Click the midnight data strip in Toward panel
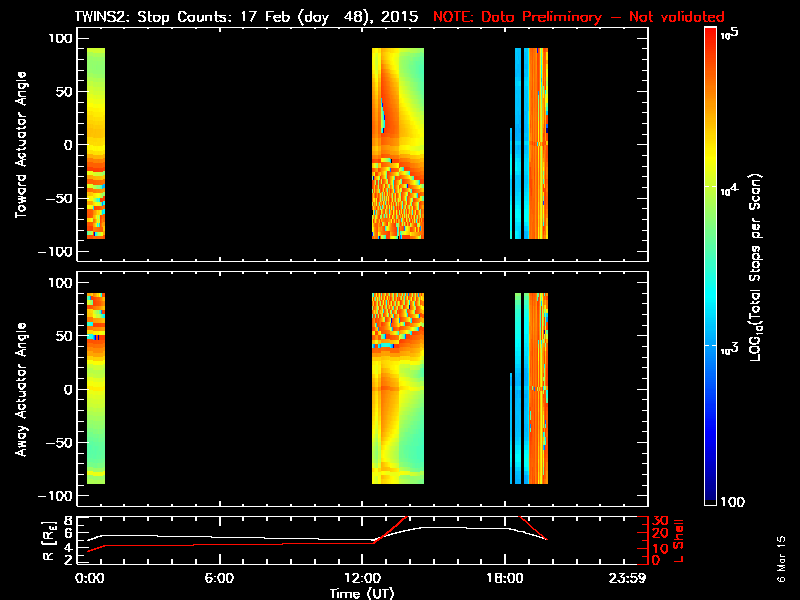This screenshot has height=600, width=800. click(x=95, y=143)
